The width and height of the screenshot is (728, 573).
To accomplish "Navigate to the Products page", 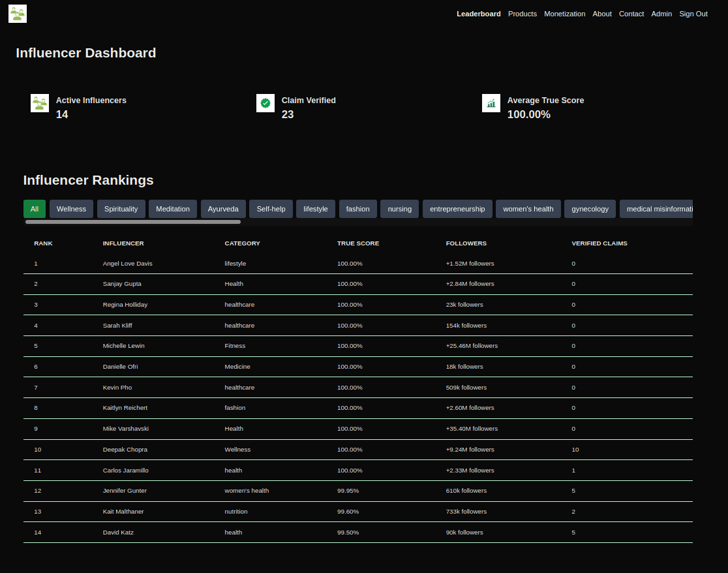I will (x=522, y=14).
